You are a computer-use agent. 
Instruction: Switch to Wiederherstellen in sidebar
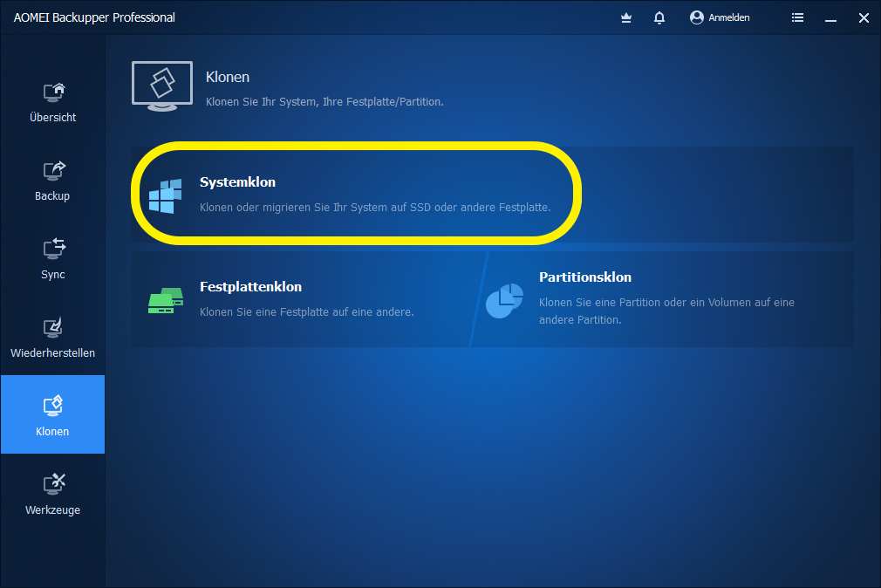(53, 338)
